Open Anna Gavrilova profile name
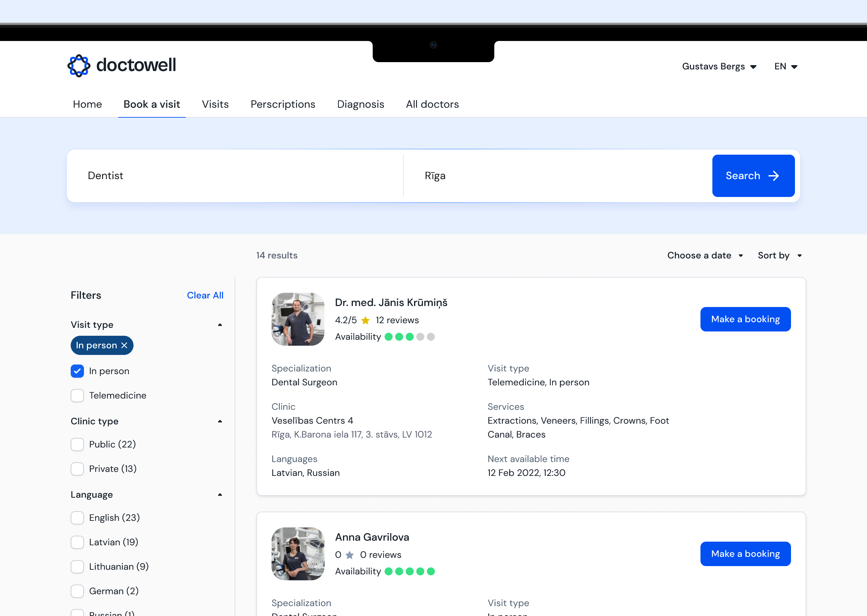Image resolution: width=867 pixels, height=616 pixels. (372, 537)
